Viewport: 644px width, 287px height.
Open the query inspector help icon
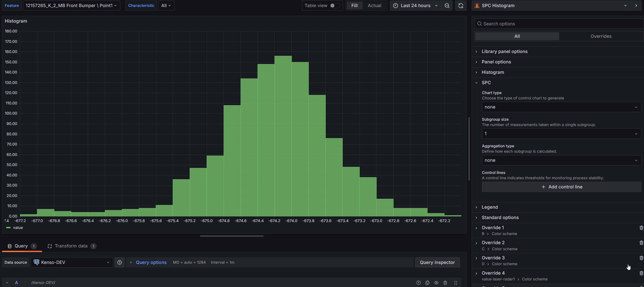point(419,282)
